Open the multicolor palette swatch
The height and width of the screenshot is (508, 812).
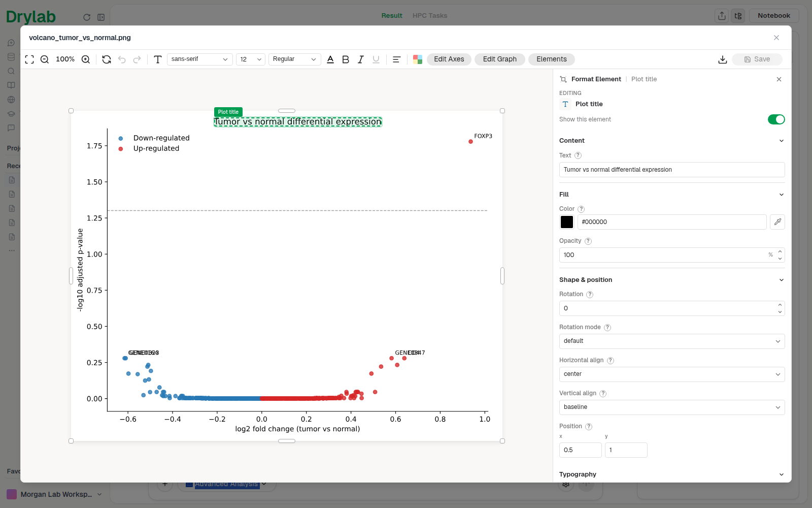(x=418, y=59)
